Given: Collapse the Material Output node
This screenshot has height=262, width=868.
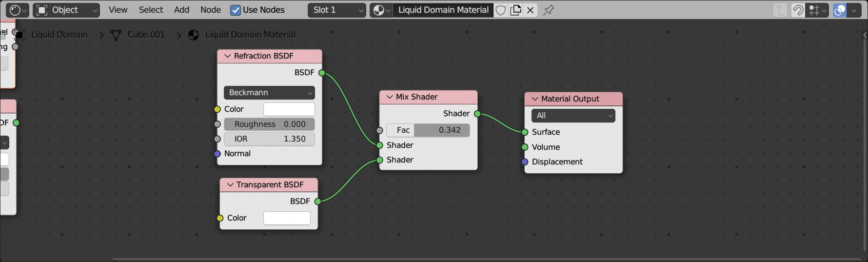Looking at the screenshot, I should click(x=535, y=99).
